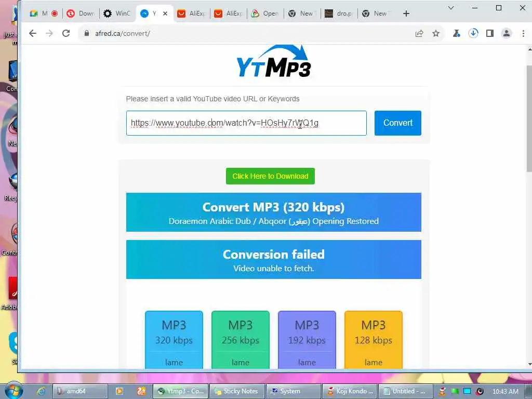Open the Windows Start menu
This screenshot has height=399, width=532.
coord(14,391)
